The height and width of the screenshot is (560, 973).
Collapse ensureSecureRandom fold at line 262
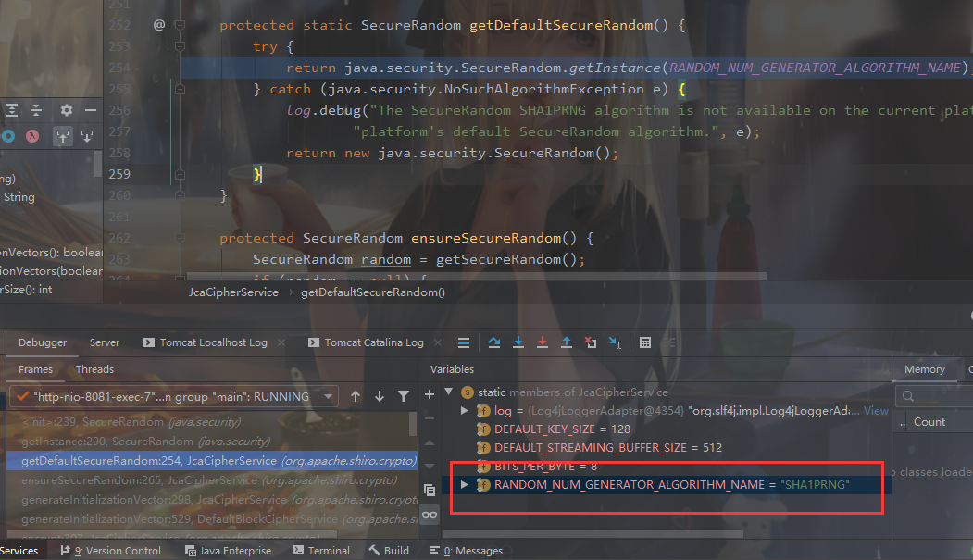[180, 238]
